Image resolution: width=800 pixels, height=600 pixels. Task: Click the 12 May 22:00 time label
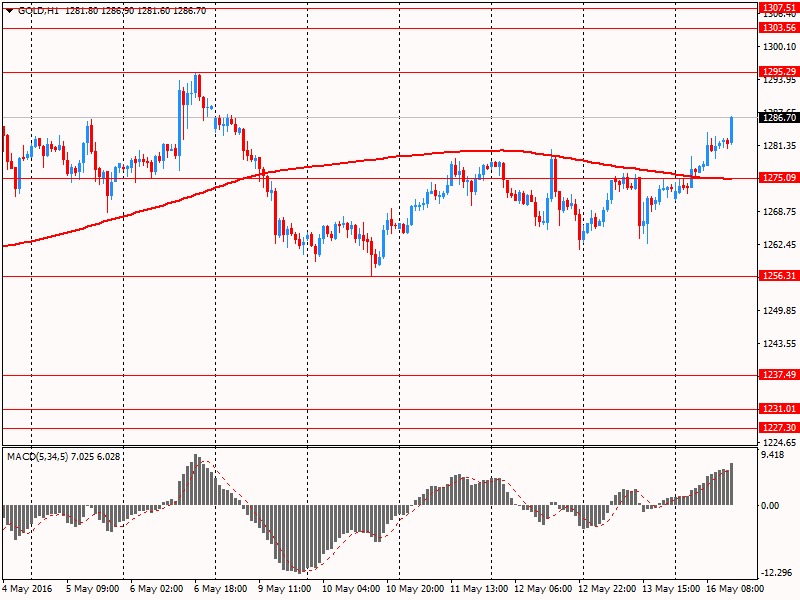pyautogui.click(x=607, y=589)
